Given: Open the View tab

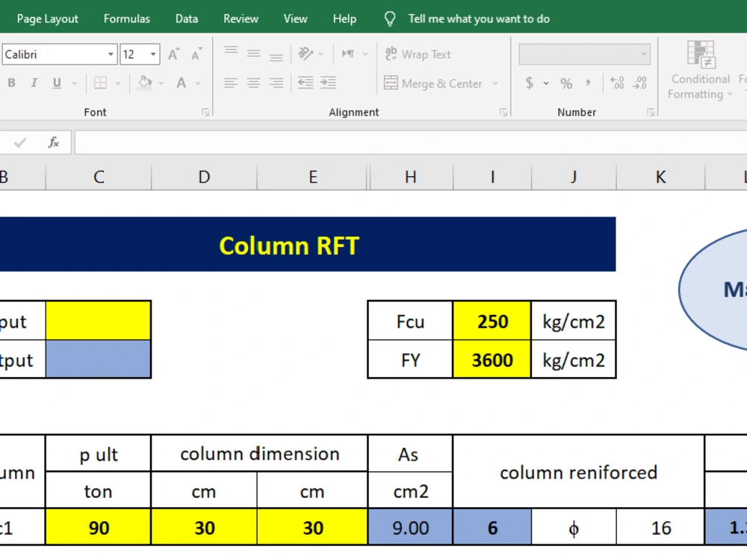Looking at the screenshot, I should click(295, 19).
